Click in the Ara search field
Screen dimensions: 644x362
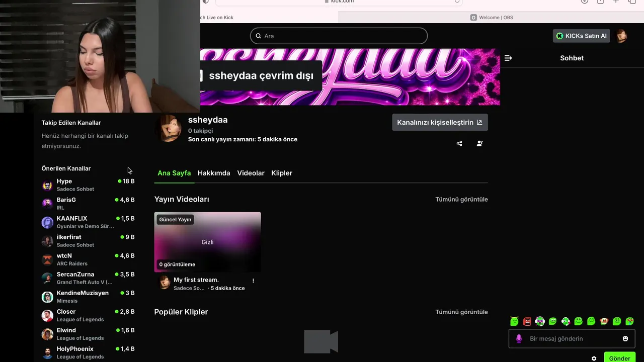coord(339,36)
